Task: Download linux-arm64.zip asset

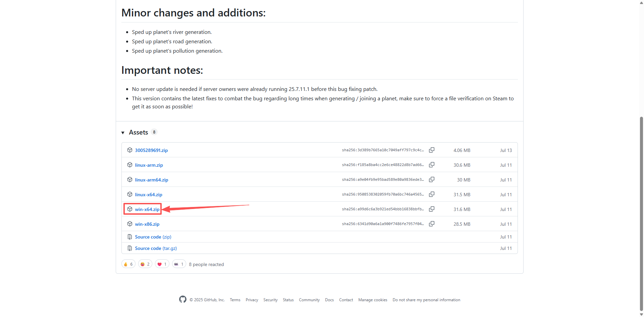Action: 152,180
